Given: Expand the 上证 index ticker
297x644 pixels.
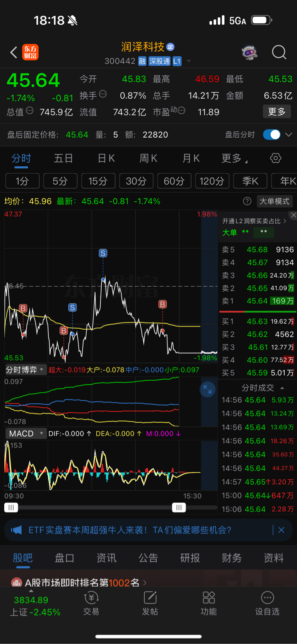Looking at the screenshot, I should click(x=31, y=591).
